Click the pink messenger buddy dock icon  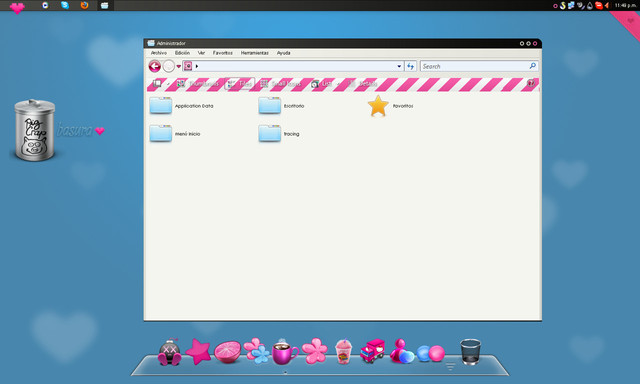coord(402,351)
